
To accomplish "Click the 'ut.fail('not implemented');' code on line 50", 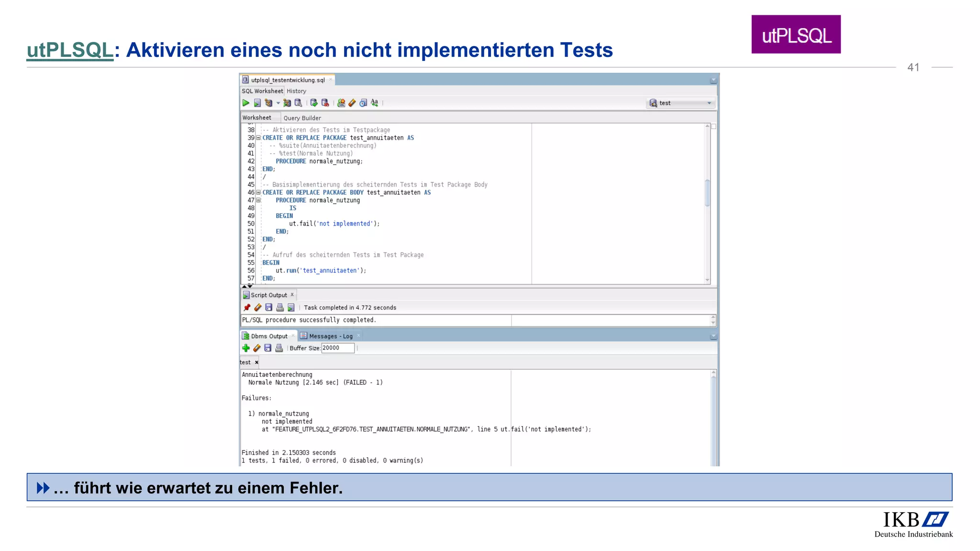I will tap(334, 224).
